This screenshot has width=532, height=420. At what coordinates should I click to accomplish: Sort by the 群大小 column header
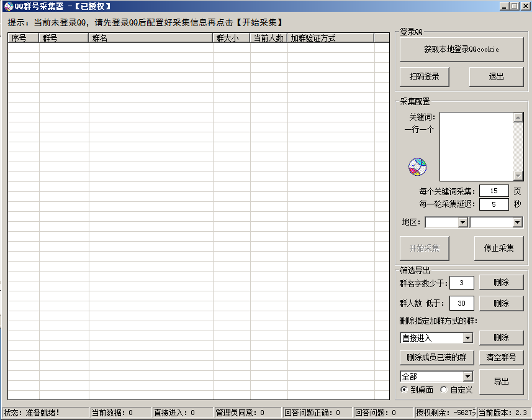[x=232, y=38]
